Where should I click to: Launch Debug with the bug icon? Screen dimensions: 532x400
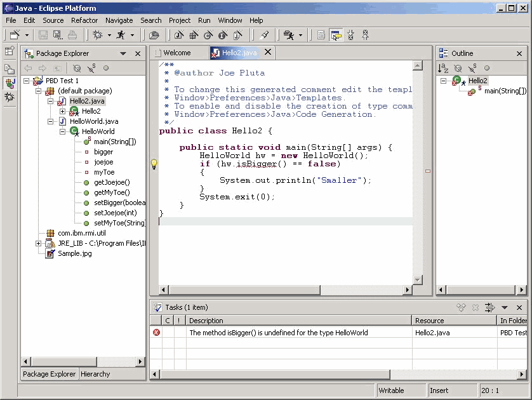point(98,35)
